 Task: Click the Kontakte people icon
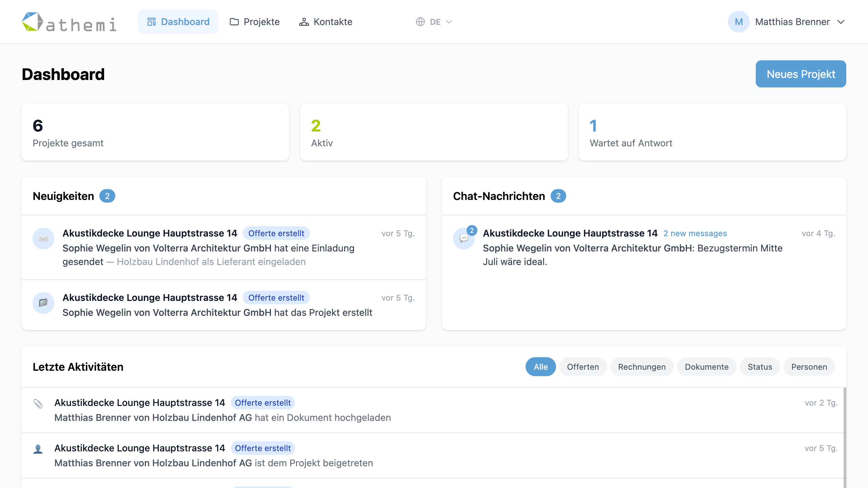click(x=304, y=22)
